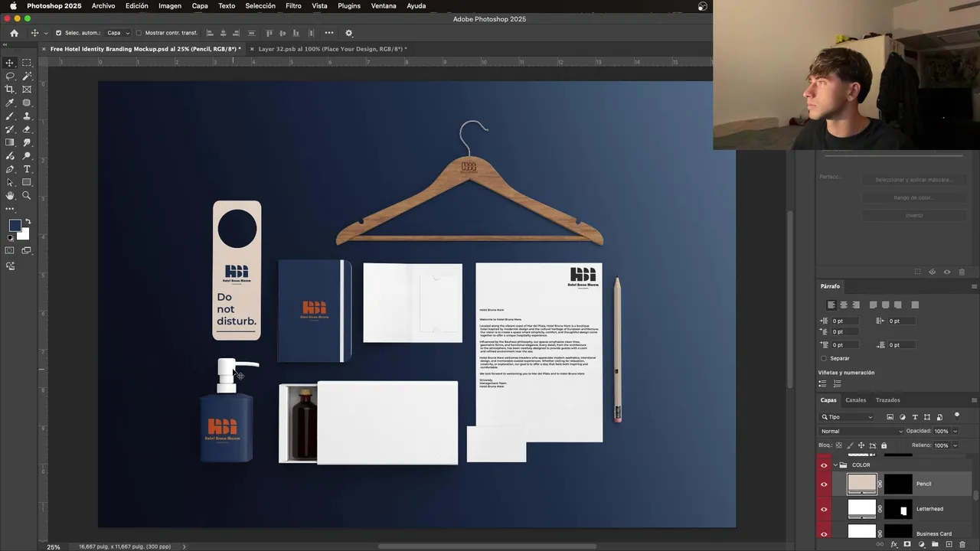Viewport: 980px width, 551px height.
Task: Switch to Layer 32.psb document tab
Action: click(332, 49)
